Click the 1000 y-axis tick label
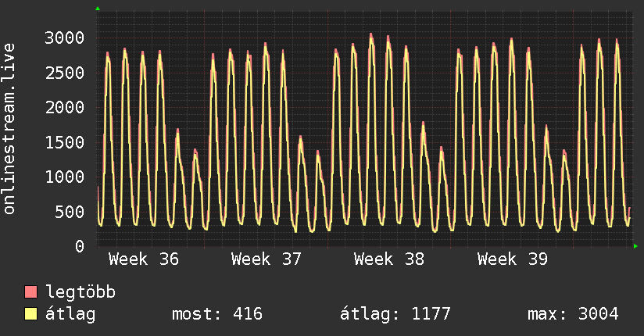The width and height of the screenshot is (644, 336). 65,177
